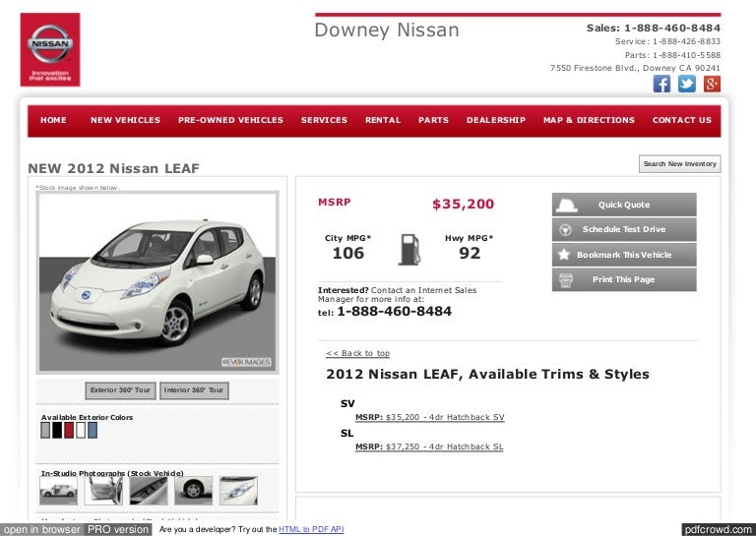Image resolution: width=756 pixels, height=536 pixels.
Task: Click the Parts phone 1-888-410-5588
Action: (x=686, y=55)
